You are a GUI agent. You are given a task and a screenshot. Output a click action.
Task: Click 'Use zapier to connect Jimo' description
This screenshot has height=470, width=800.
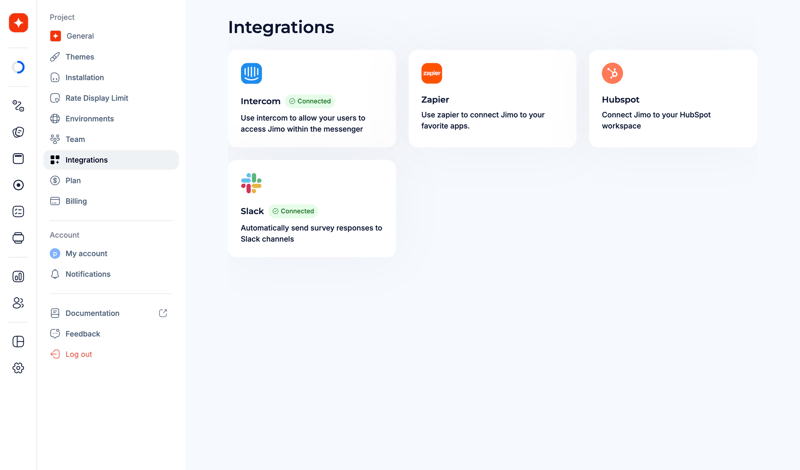[x=483, y=120]
